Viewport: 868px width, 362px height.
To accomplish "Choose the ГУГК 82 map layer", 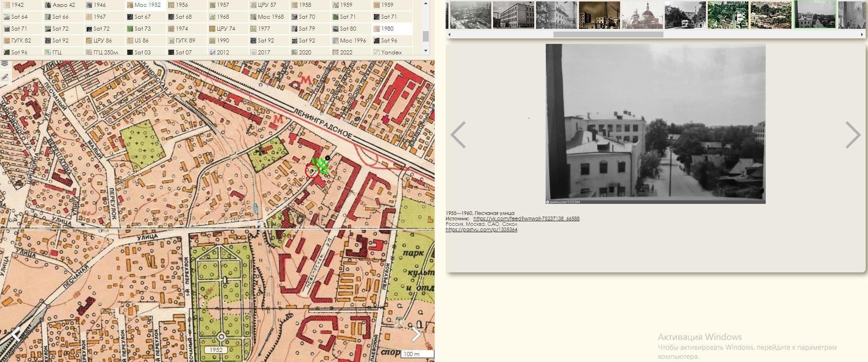I will pyautogui.click(x=21, y=40).
